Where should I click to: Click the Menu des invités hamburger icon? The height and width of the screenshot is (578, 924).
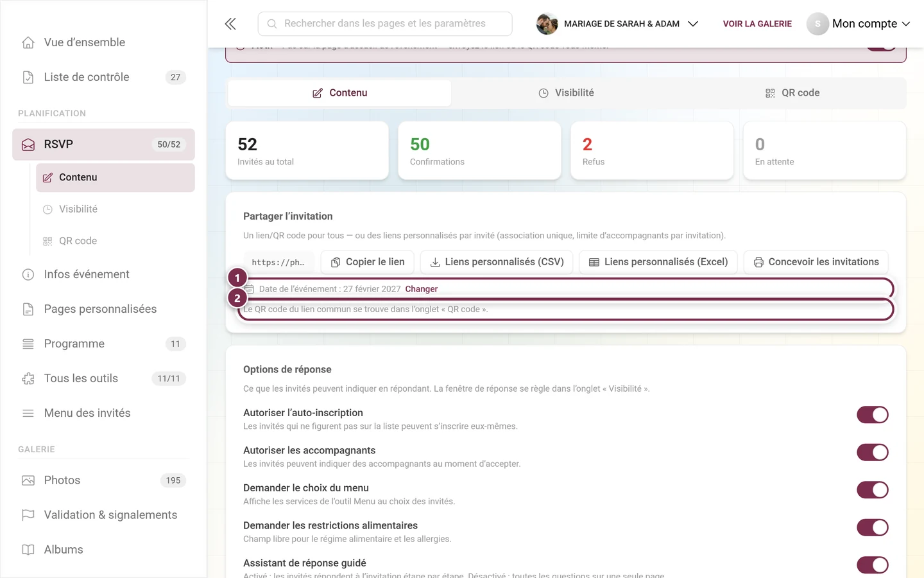point(28,413)
